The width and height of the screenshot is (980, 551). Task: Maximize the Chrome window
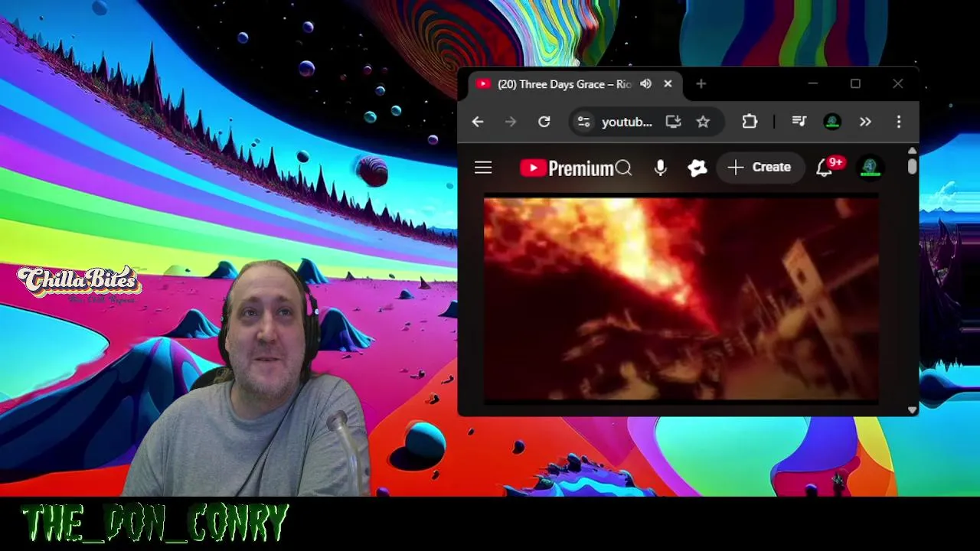855,83
